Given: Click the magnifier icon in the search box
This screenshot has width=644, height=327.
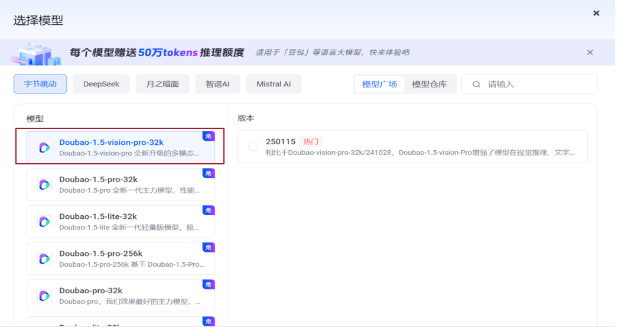Looking at the screenshot, I should click(476, 84).
